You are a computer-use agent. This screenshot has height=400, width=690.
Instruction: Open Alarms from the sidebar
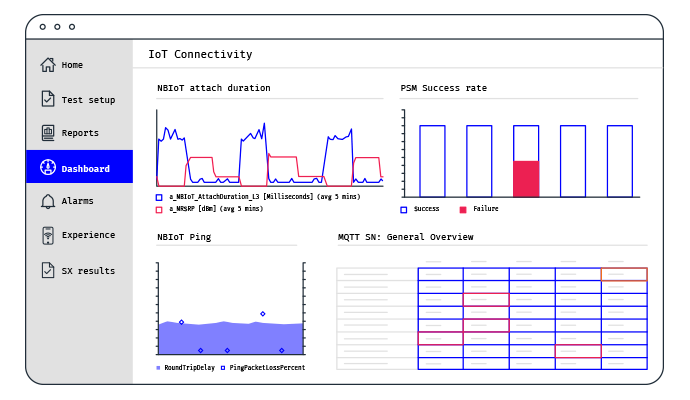tap(79, 201)
